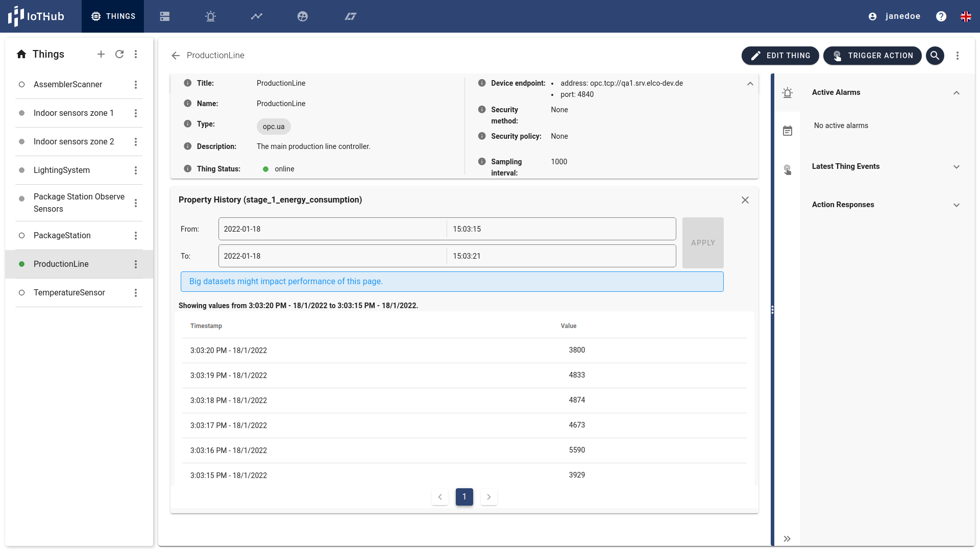Click the To date field 2022-01-18
Screen dimensions: 980x551
tap(333, 256)
